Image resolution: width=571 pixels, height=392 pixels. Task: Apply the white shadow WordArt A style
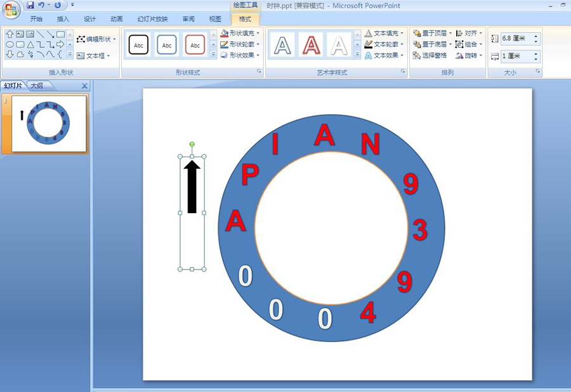pos(339,45)
